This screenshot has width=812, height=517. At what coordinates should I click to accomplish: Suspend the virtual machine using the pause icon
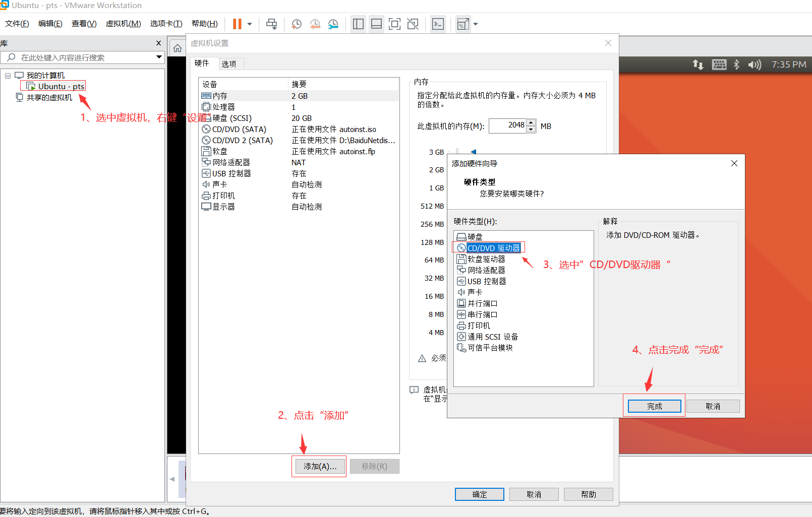[236, 24]
